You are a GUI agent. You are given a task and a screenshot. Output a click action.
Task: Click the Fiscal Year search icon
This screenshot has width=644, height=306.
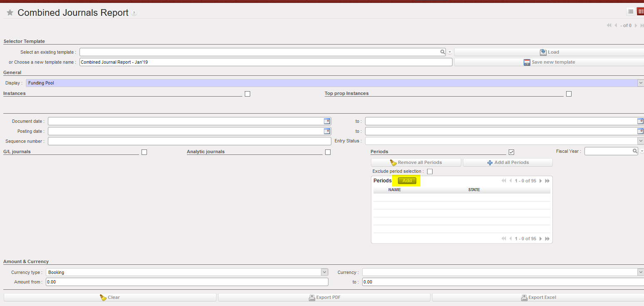(635, 151)
